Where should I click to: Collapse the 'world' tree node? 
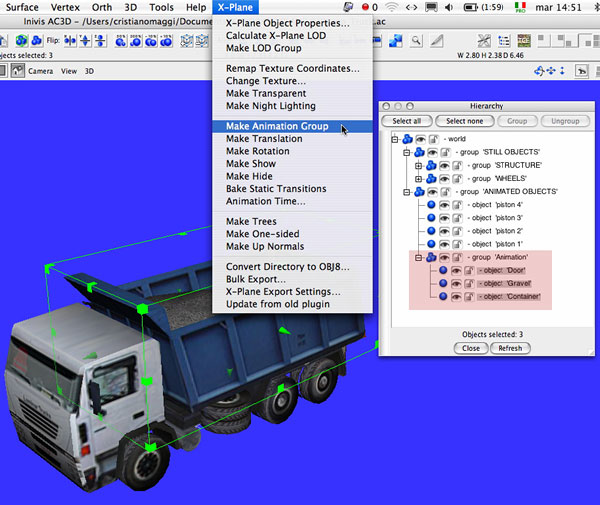coord(395,139)
